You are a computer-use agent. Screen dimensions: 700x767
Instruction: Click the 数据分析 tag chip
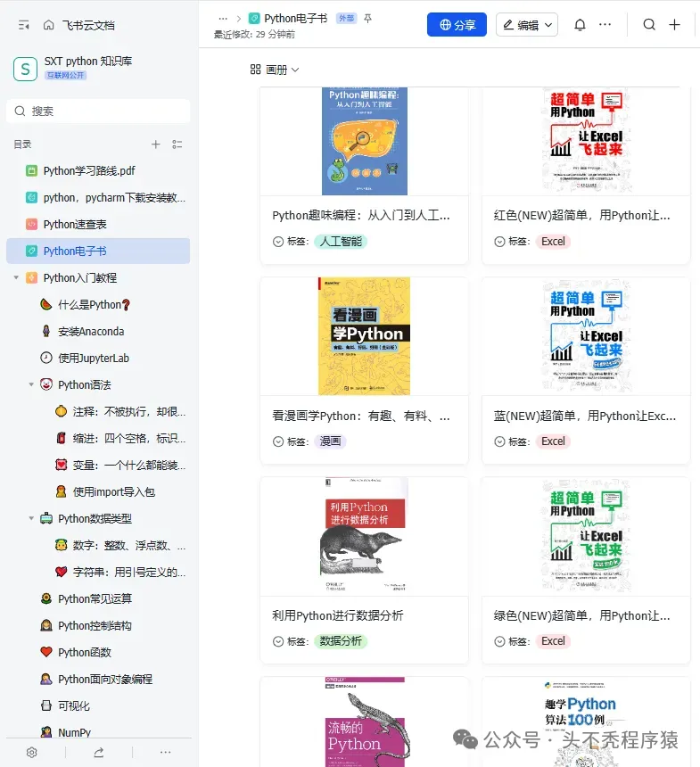(x=341, y=641)
